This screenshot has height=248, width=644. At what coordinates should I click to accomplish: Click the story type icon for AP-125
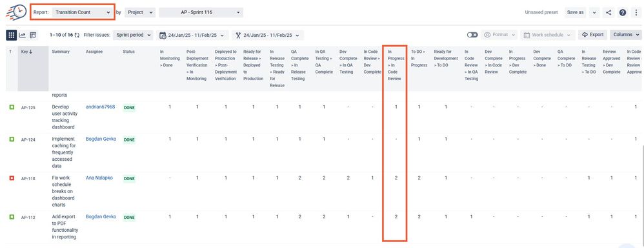[12, 107]
